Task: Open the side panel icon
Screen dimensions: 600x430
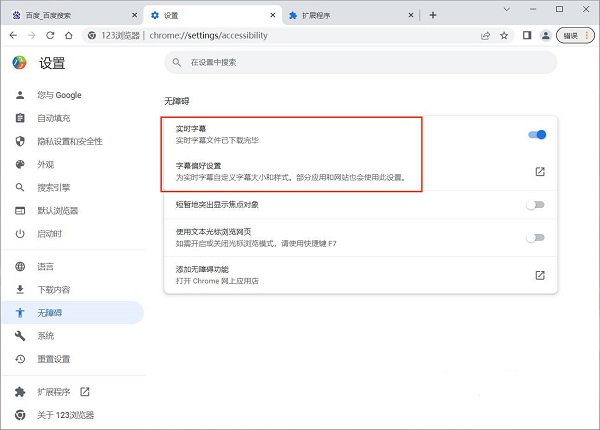Action: click(x=527, y=36)
